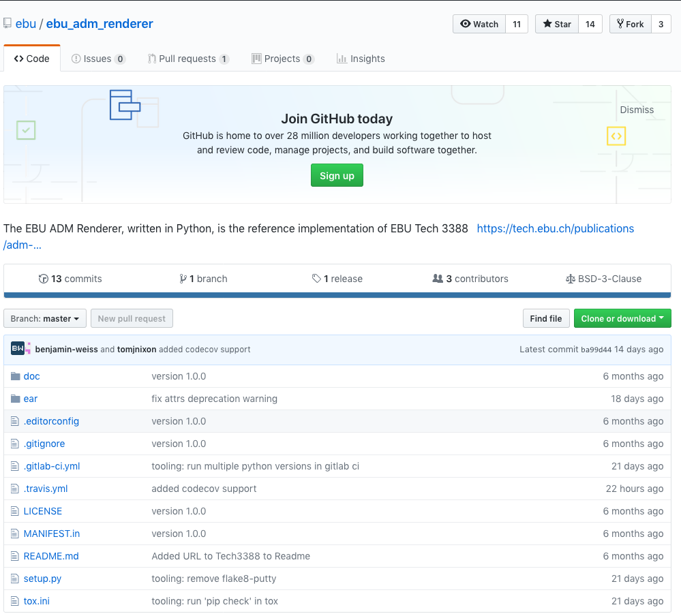The height and width of the screenshot is (616, 681).
Task: Click benjamin-weiss avatar thumbnail
Action: tap(18, 349)
